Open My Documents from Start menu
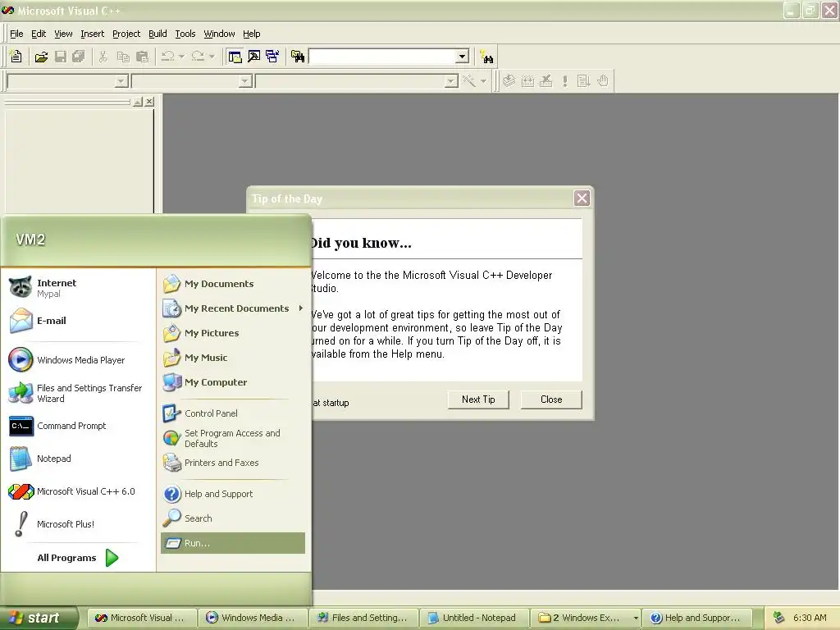840x630 pixels. pyautogui.click(x=232, y=283)
